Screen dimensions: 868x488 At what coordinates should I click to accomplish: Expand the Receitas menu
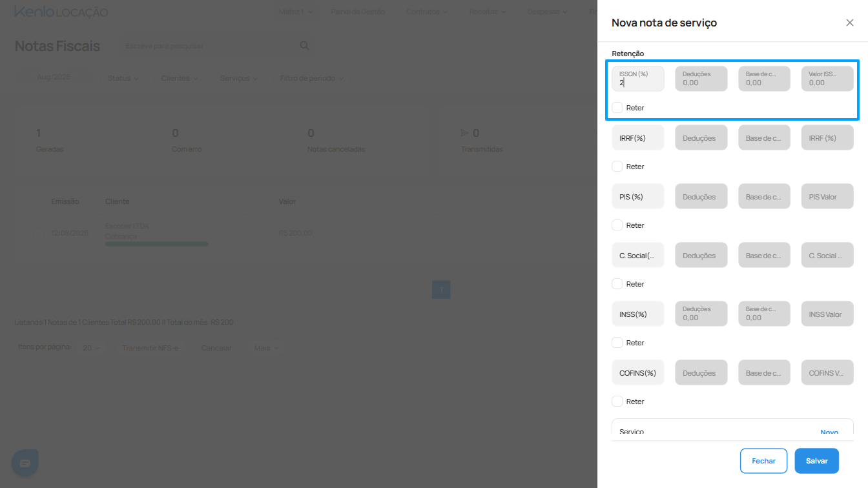point(488,12)
